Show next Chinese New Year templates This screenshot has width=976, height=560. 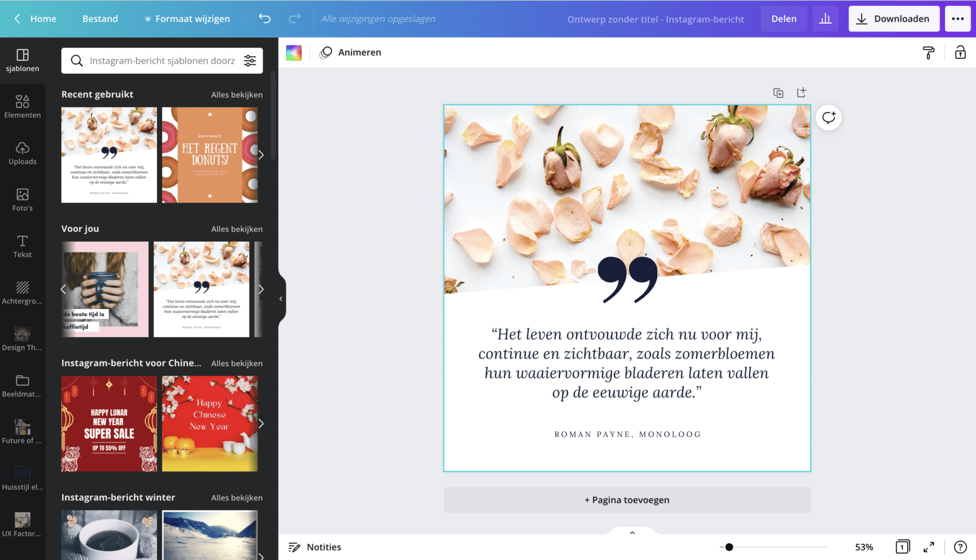tap(261, 424)
